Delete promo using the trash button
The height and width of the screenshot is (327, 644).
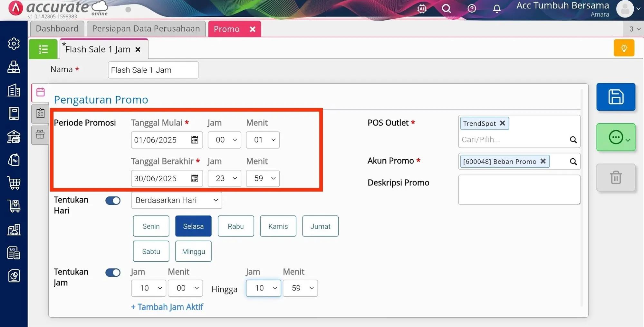coord(616,178)
